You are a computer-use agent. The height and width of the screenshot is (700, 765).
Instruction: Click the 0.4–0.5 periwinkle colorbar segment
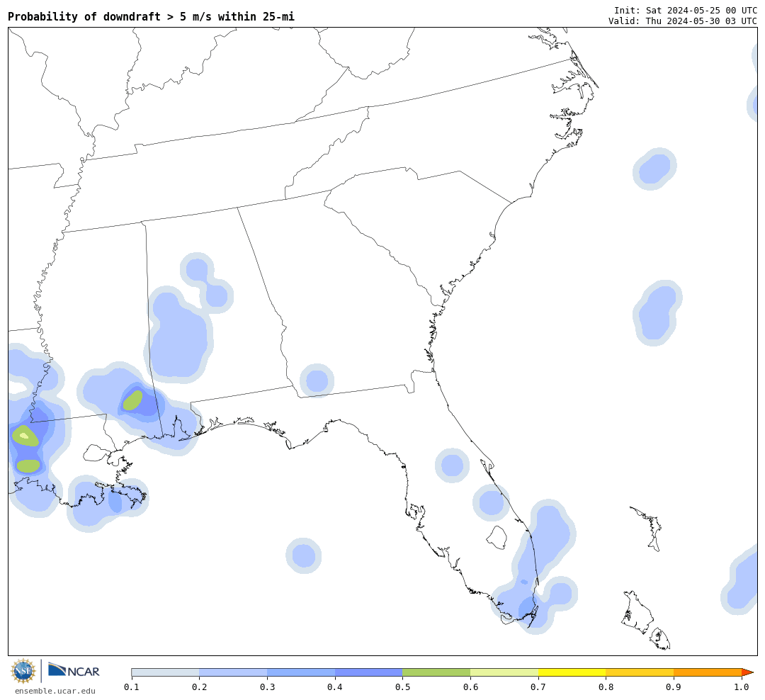point(369,672)
